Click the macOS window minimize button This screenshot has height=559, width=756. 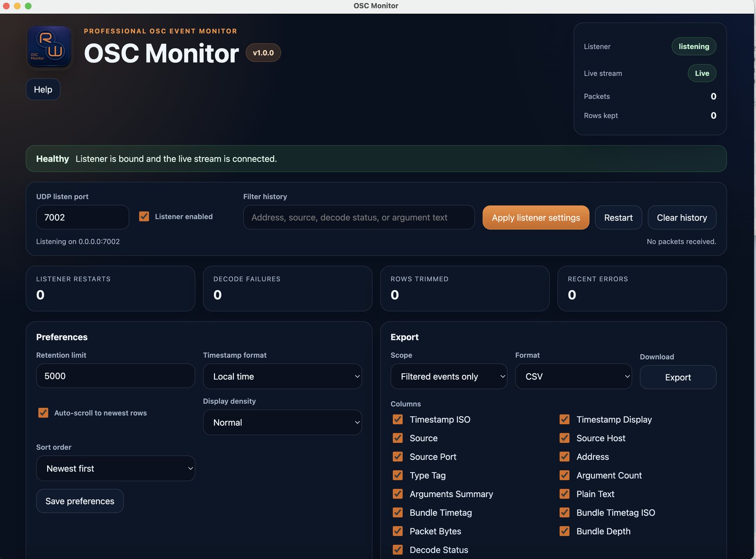coord(17,6)
